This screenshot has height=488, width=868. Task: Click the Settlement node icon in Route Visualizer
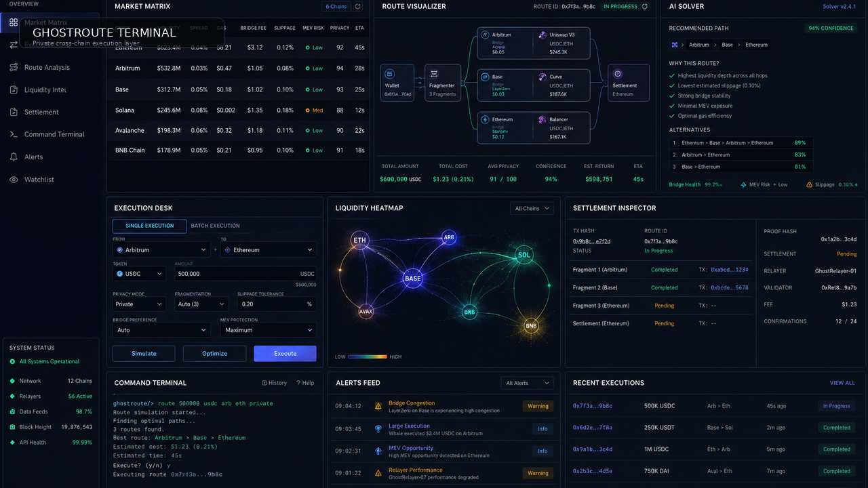click(x=618, y=74)
